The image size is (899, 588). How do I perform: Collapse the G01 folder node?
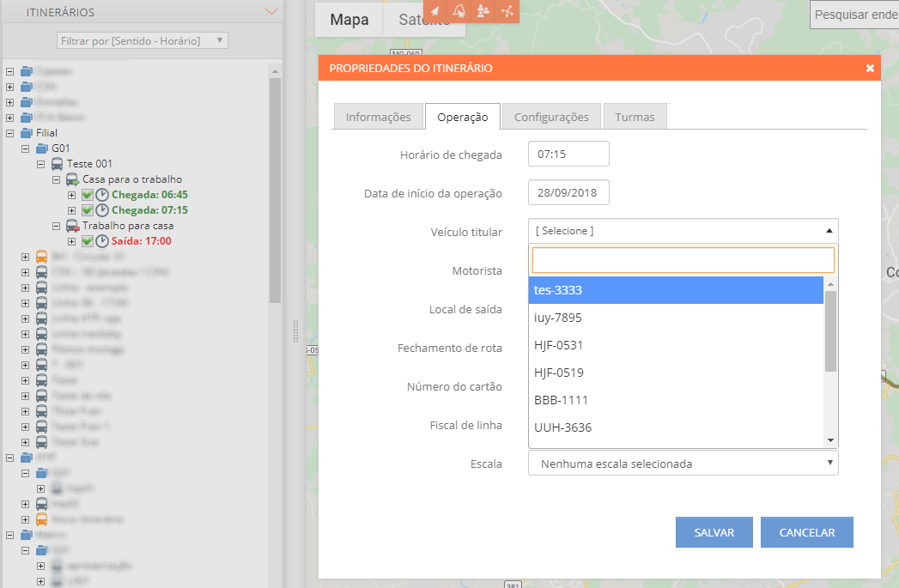coord(25,149)
